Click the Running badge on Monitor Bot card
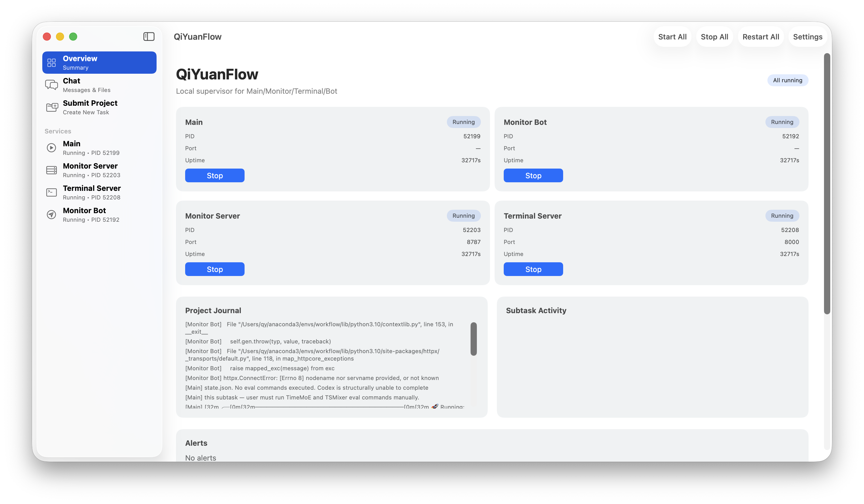Screen dimensions: 864x504 tap(782, 122)
